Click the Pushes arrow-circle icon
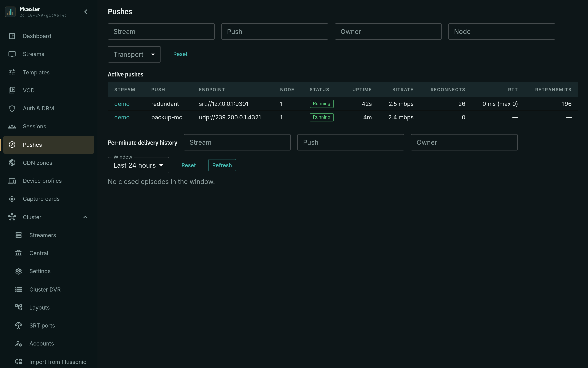588x368 pixels. pos(12,145)
